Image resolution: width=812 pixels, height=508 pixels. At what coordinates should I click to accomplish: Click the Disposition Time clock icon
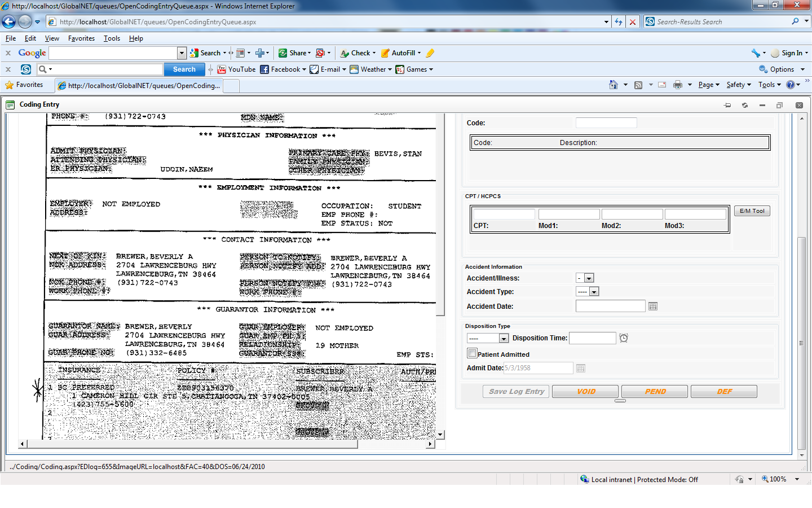[624, 338]
